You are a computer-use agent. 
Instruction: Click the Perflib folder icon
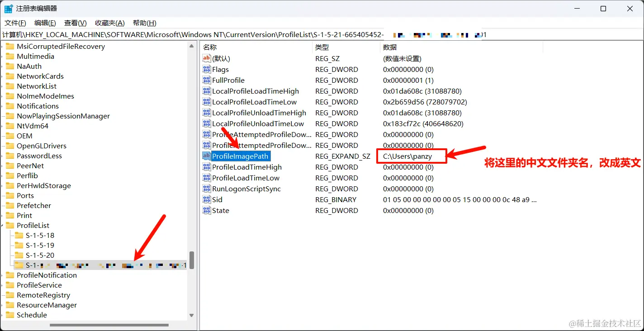pyautogui.click(x=10, y=175)
